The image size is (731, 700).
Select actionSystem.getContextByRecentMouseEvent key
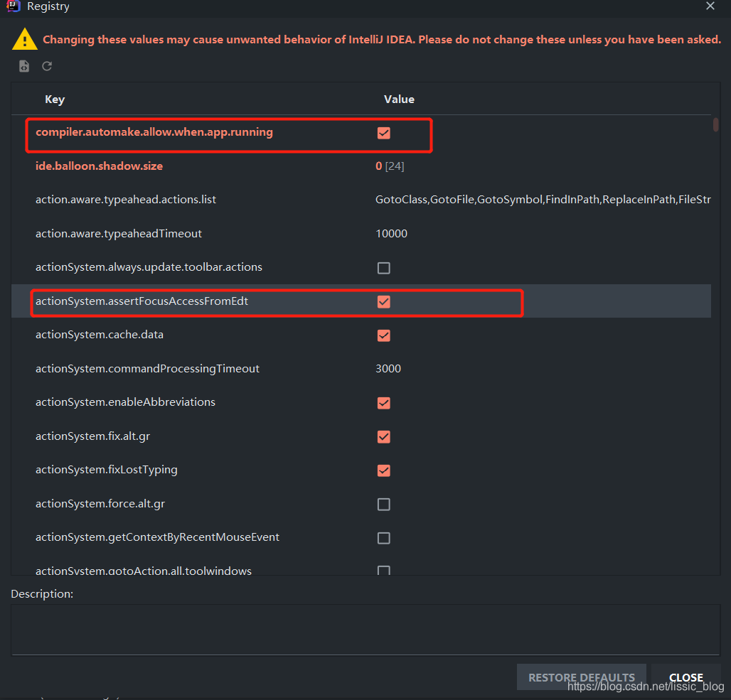(x=158, y=537)
